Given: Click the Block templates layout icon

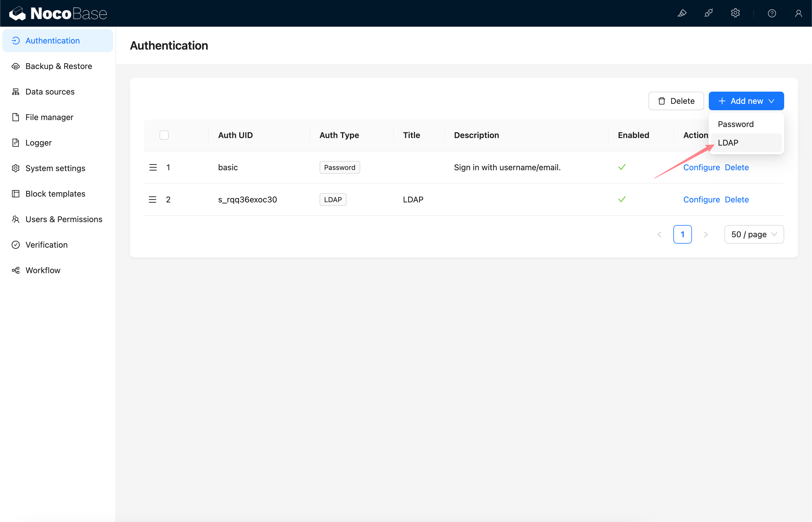Looking at the screenshot, I should (x=16, y=193).
